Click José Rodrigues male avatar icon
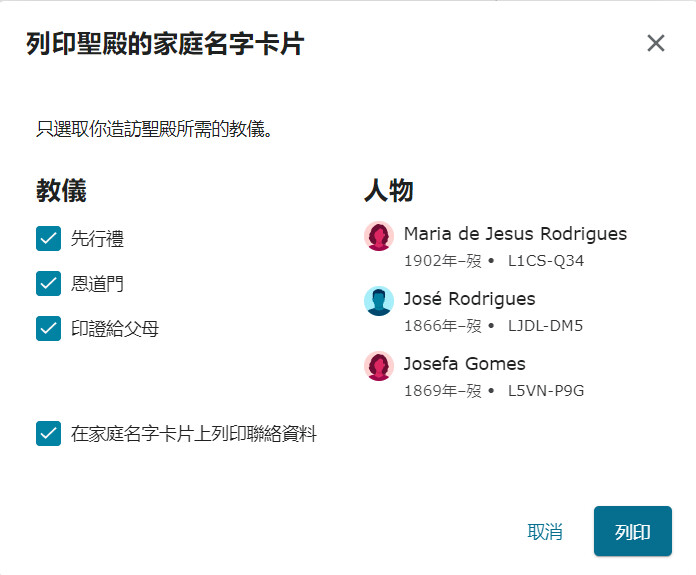This screenshot has height=575, width=696. coord(379,301)
